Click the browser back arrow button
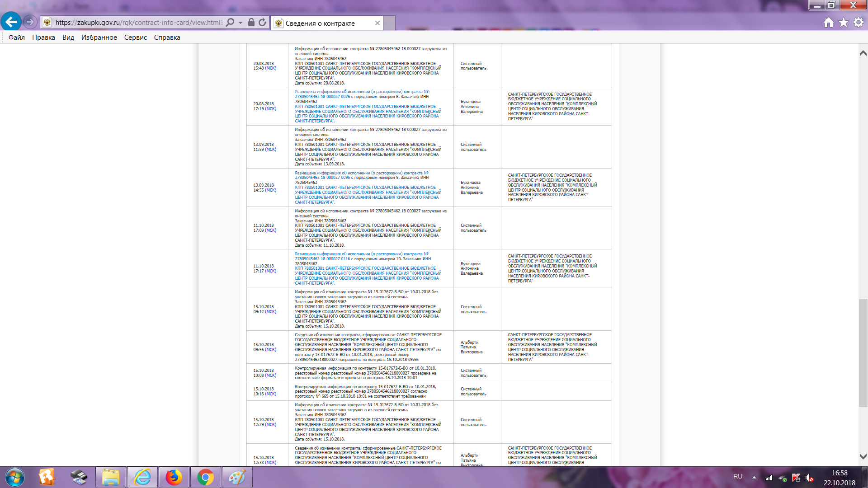868x488 pixels. tap(11, 22)
